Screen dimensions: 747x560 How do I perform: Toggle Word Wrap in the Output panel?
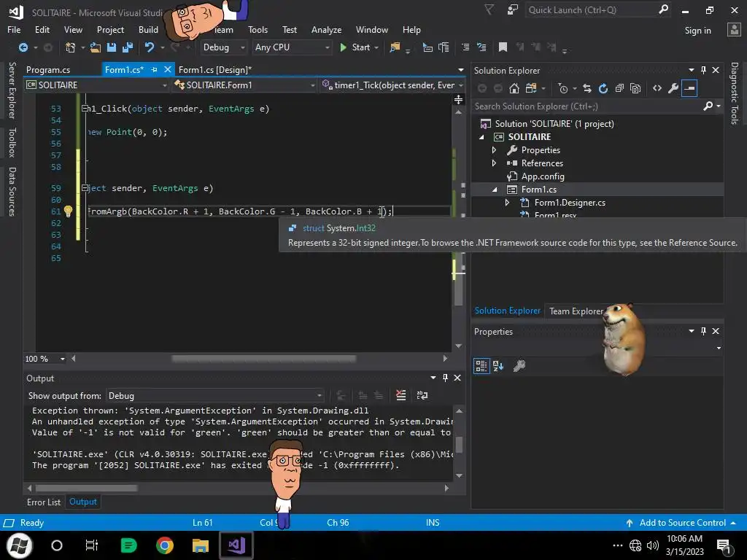point(422,395)
